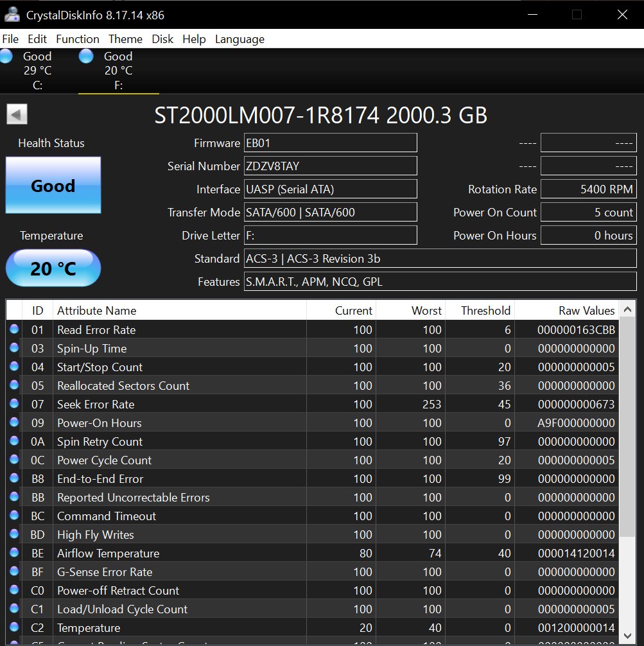Click status orb for Load/Unload Cycle Count
The width and height of the screenshot is (644, 646).
pos(14,609)
